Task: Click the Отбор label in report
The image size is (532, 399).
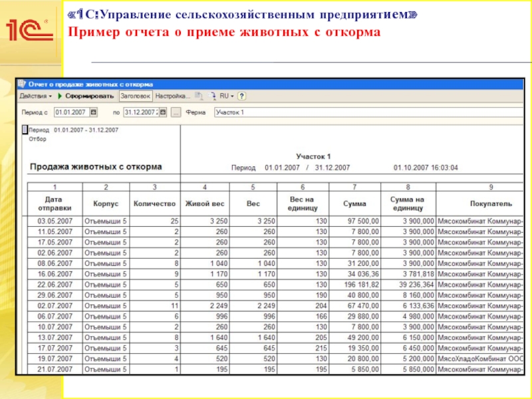Action: click(37, 139)
